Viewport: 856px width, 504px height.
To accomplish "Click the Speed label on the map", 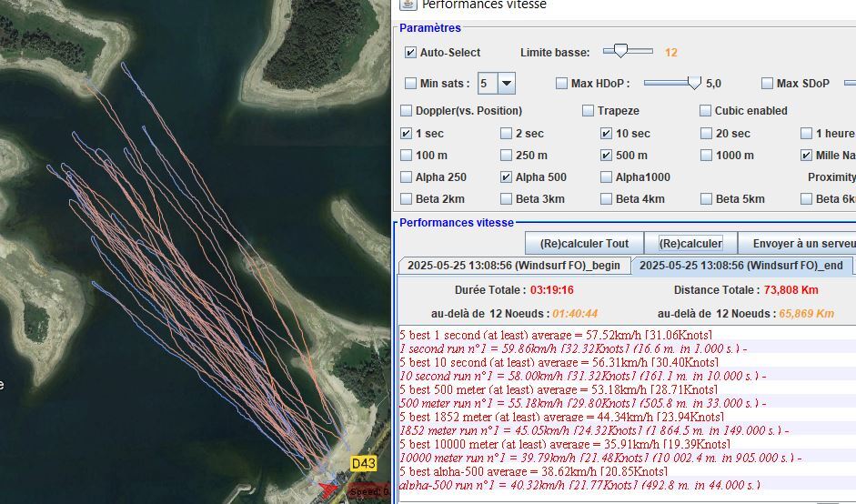I will pyautogui.click(x=369, y=491).
